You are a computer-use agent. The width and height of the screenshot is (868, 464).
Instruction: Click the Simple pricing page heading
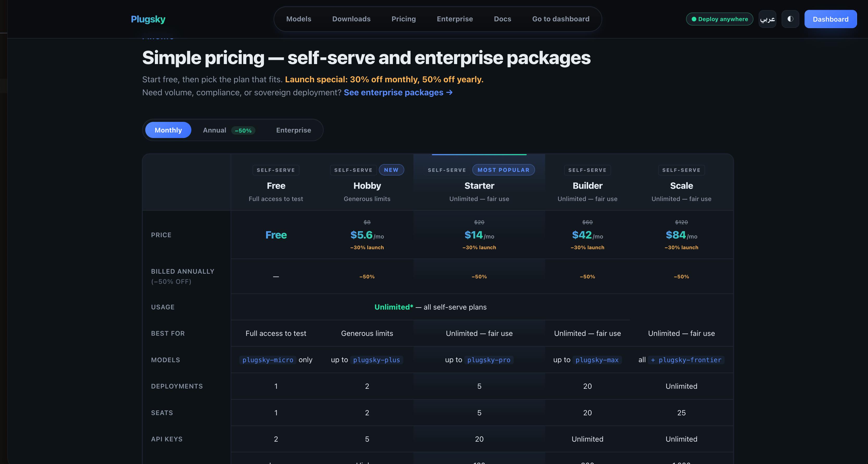tap(366, 58)
